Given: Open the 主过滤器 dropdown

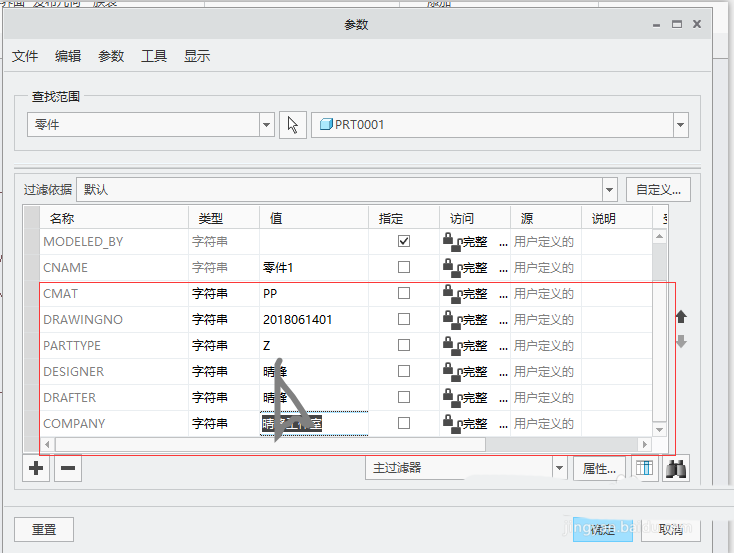Looking at the screenshot, I should pos(559,468).
